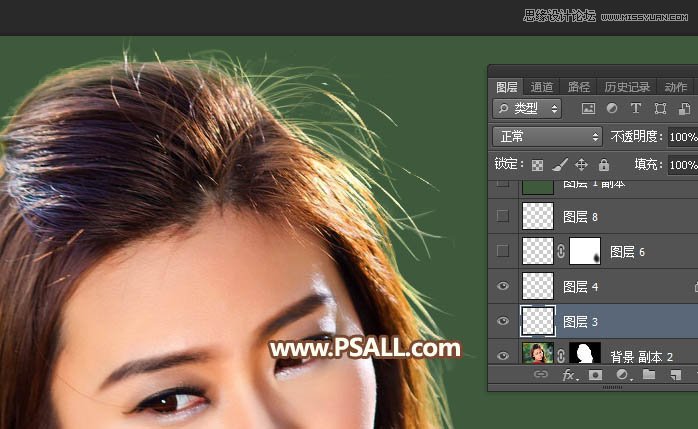Screen dimensions: 698x429
Task: Filter for adjustment layers icon
Action: coord(612,108)
